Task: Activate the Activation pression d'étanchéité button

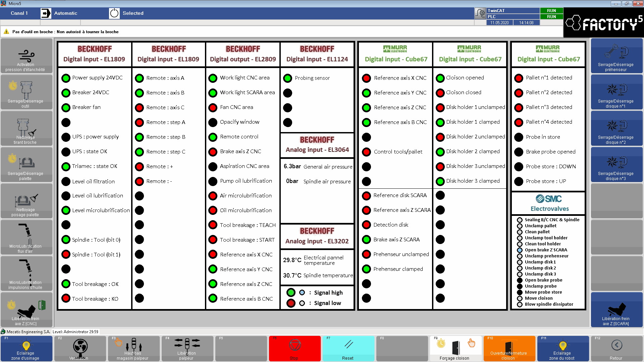Action: coord(26,56)
